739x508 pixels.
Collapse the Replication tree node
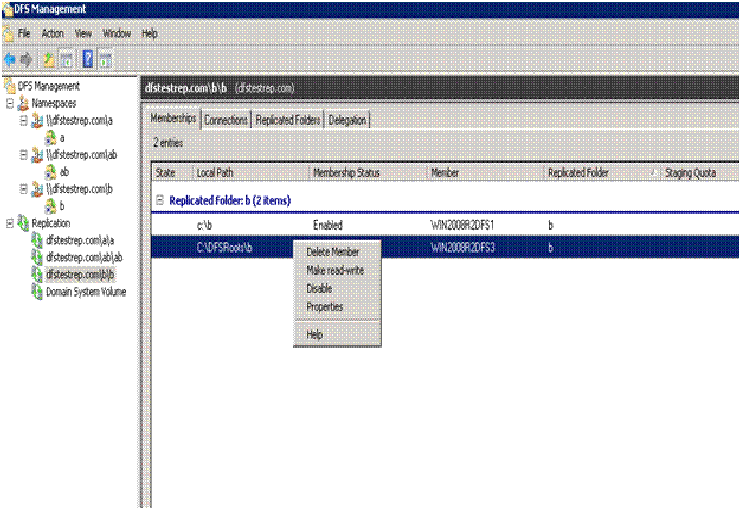tap(10, 223)
